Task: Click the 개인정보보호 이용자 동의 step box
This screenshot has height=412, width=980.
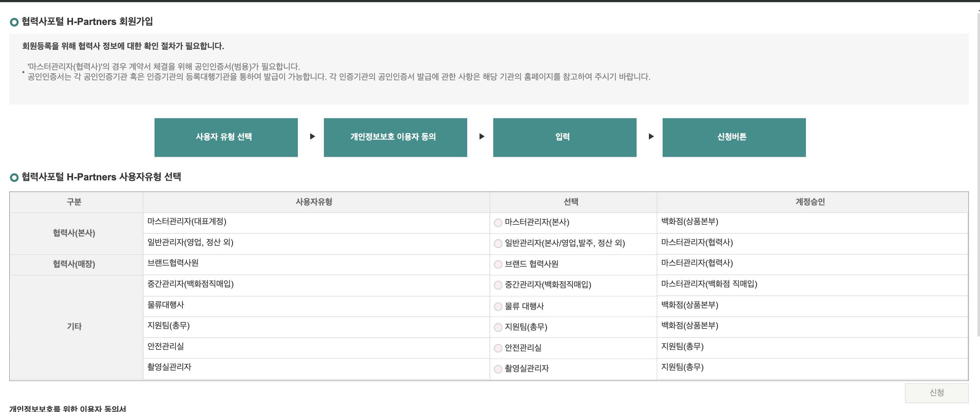Action: coord(395,138)
